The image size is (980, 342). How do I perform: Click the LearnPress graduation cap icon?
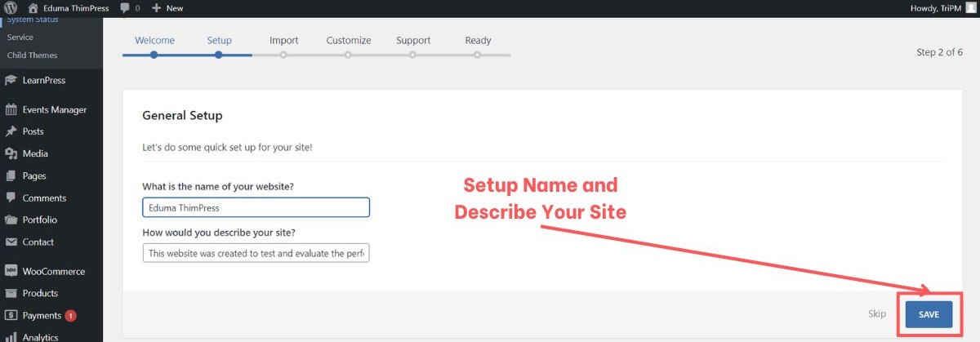click(x=11, y=80)
